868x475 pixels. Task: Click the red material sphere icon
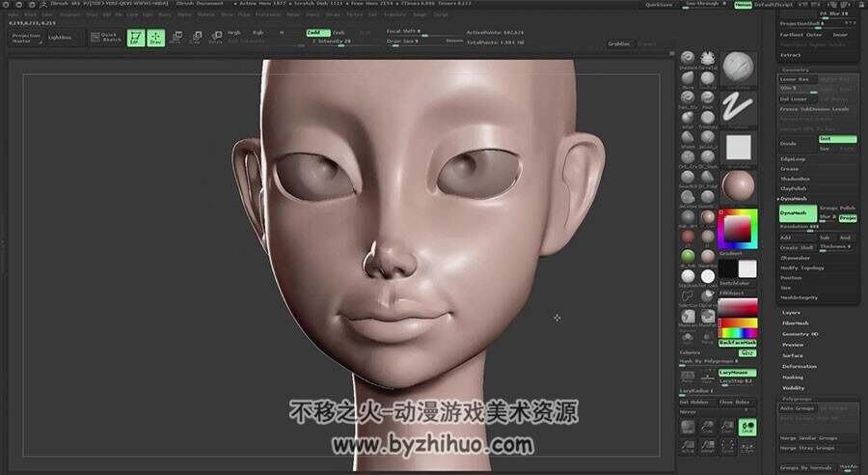tap(688, 237)
